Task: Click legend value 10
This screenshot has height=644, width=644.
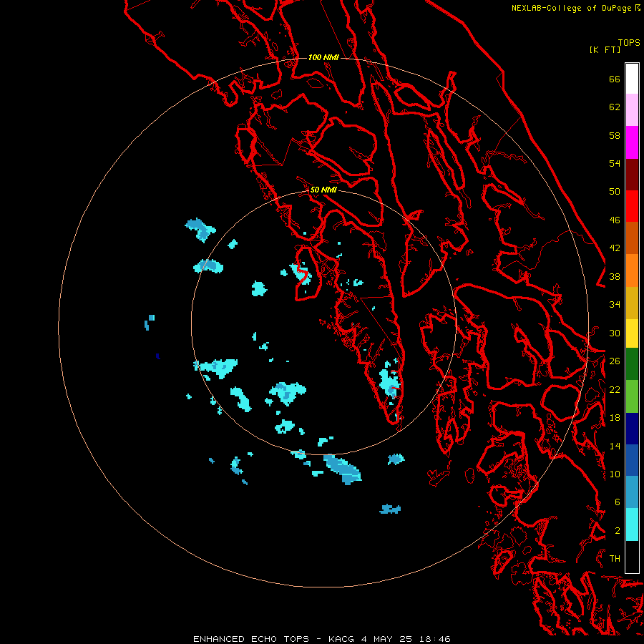Action: pyautogui.click(x=615, y=474)
